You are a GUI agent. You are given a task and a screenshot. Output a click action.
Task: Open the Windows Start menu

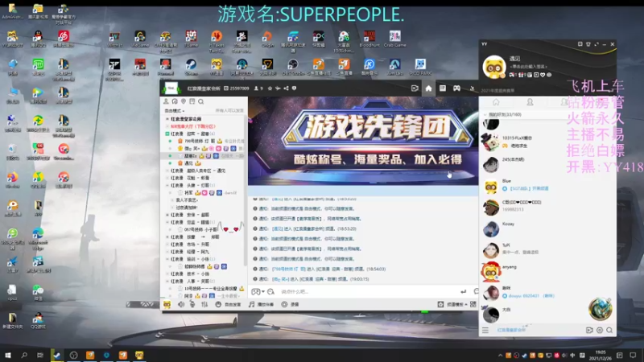[8, 355]
